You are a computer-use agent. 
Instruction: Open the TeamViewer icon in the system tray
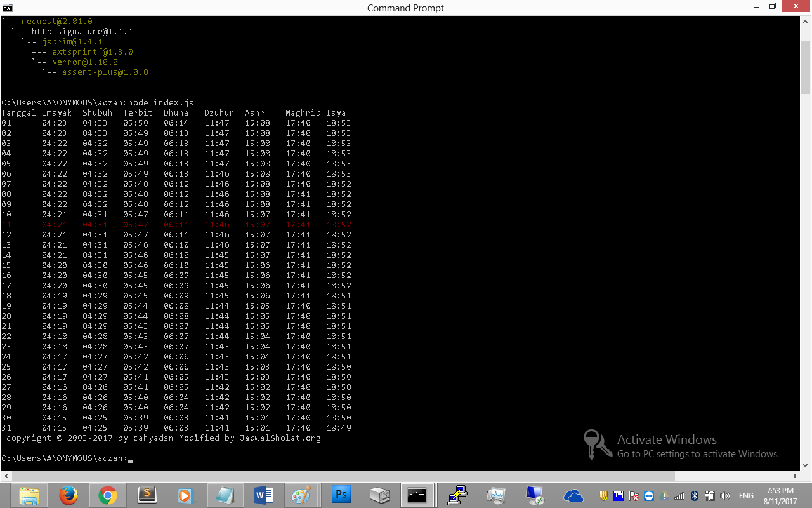click(648, 496)
